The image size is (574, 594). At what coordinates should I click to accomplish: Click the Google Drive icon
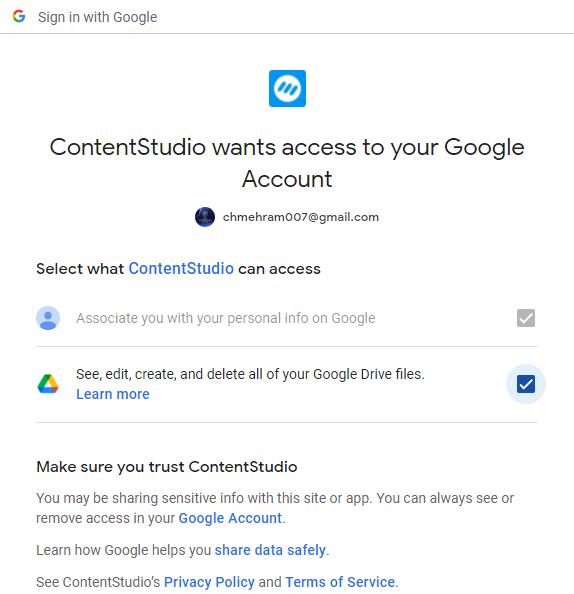point(48,384)
